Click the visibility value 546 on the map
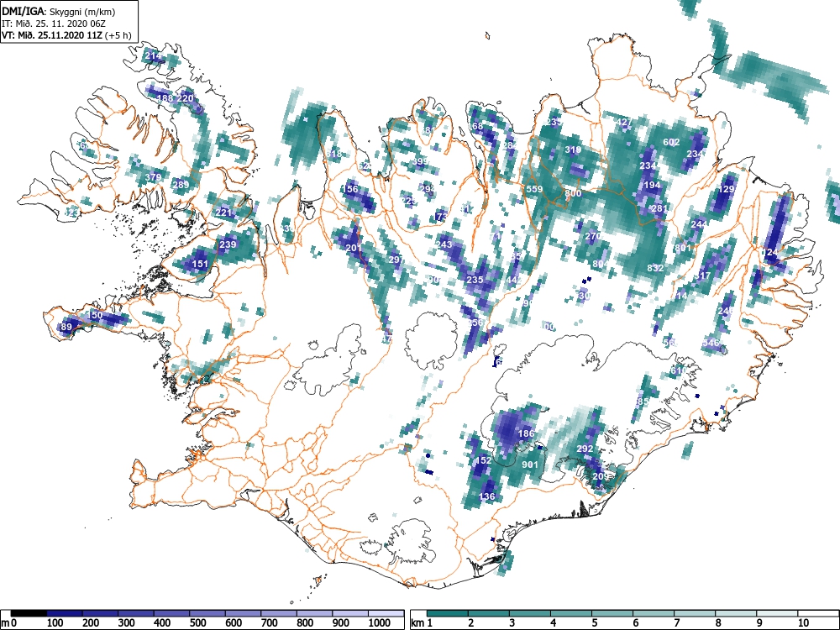Image resolution: width=840 pixels, height=630 pixels. tap(711, 343)
